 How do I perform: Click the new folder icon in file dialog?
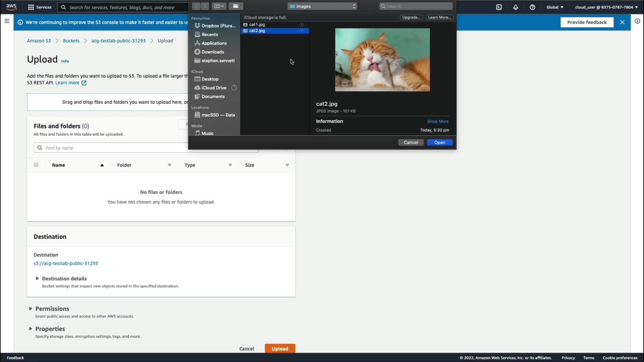[x=236, y=6]
